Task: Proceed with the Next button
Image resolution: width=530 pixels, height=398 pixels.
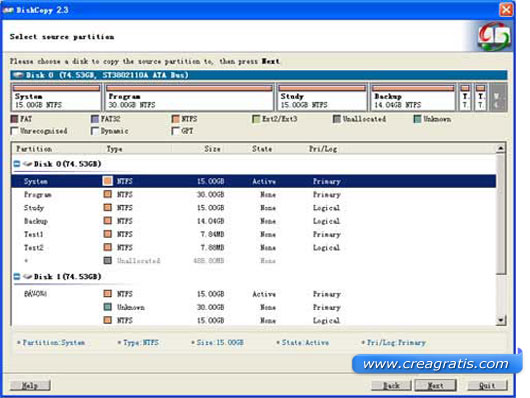Action: 435,385
